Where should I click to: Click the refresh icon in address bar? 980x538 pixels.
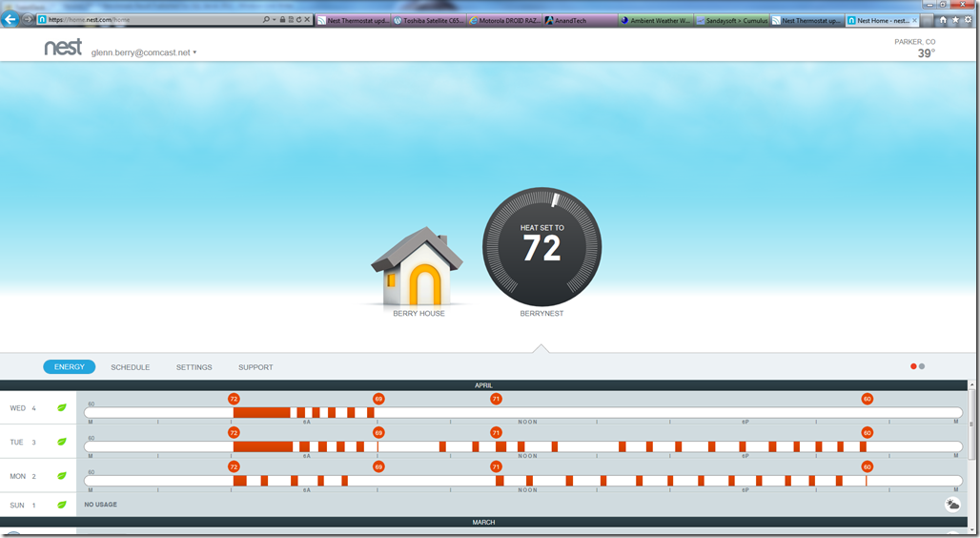[298, 20]
